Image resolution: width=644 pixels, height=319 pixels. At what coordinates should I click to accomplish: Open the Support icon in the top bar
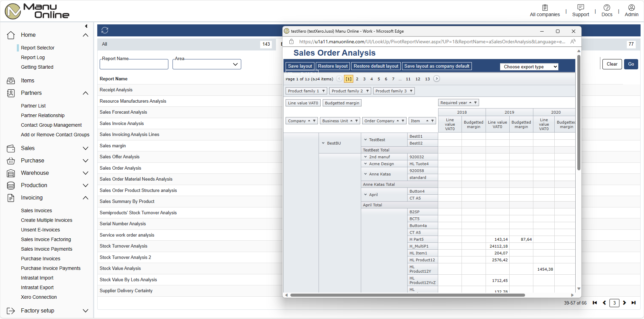click(x=580, y=8)
